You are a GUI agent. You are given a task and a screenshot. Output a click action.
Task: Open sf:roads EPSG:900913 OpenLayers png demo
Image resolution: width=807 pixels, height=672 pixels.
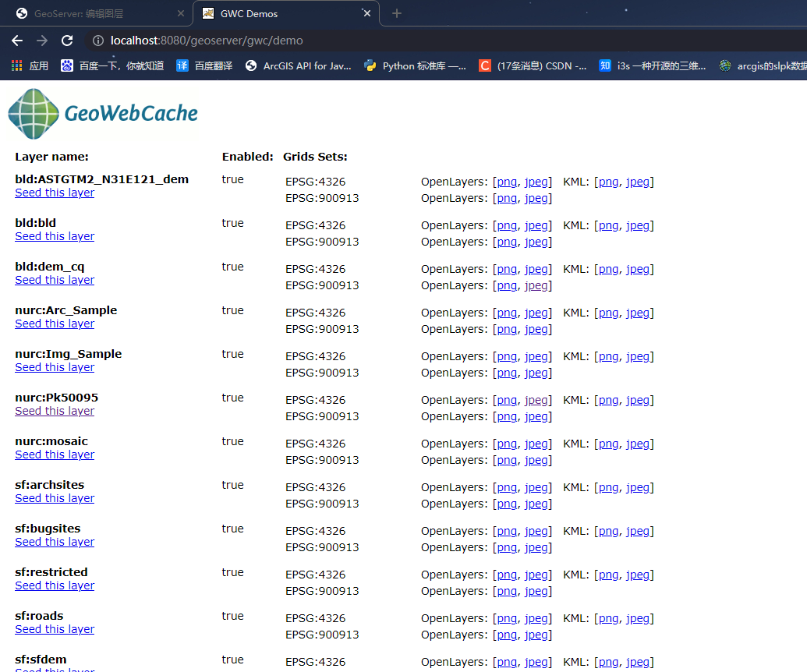pos(507,635)
